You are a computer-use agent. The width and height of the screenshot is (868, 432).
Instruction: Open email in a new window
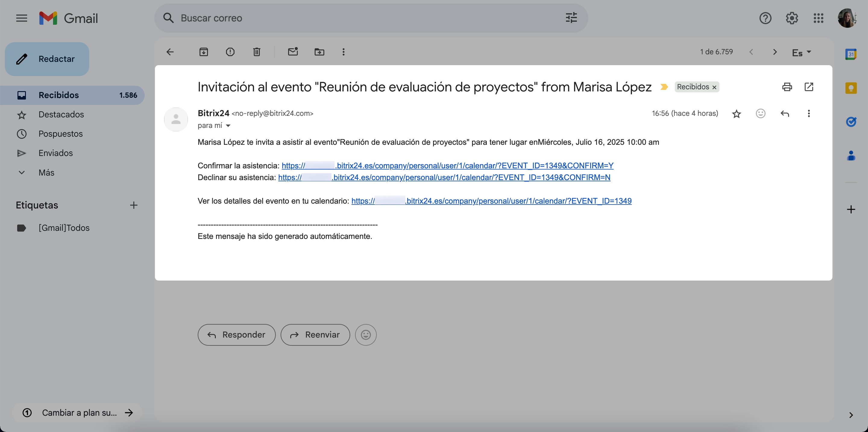coord(809,87)
